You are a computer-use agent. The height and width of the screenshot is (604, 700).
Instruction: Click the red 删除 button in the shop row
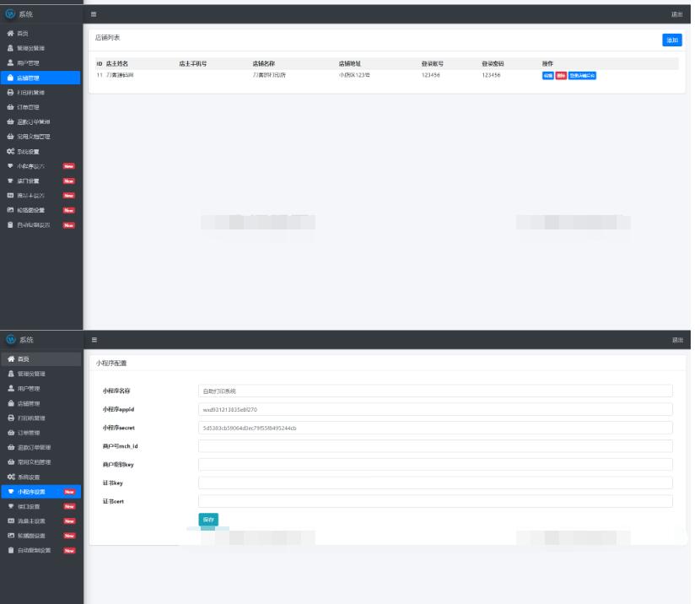click(x=561, y=76)
